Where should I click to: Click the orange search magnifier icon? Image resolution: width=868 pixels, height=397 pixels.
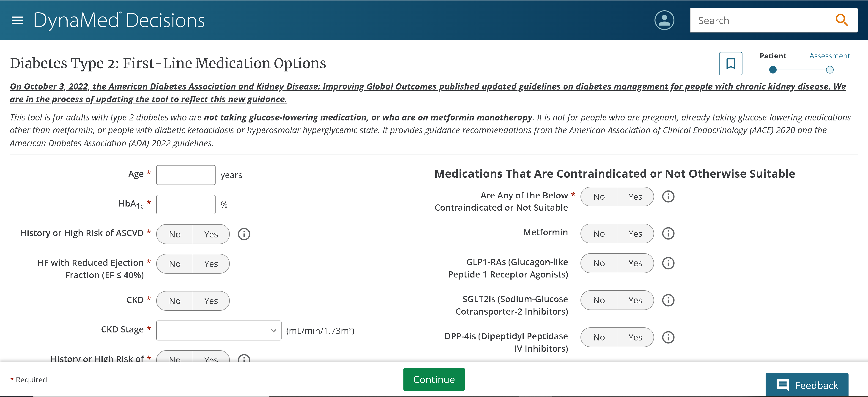click(x=841, y=20)
